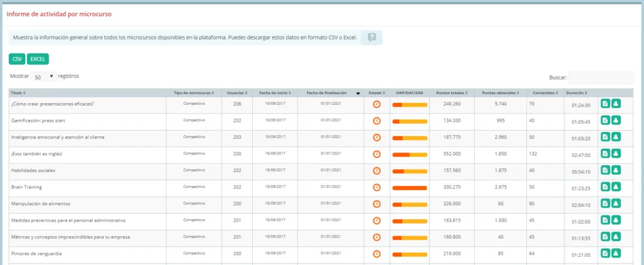
Task: Click the title Pintores de vanguardia
Action: pyautogui.click(x=36, y=254)
